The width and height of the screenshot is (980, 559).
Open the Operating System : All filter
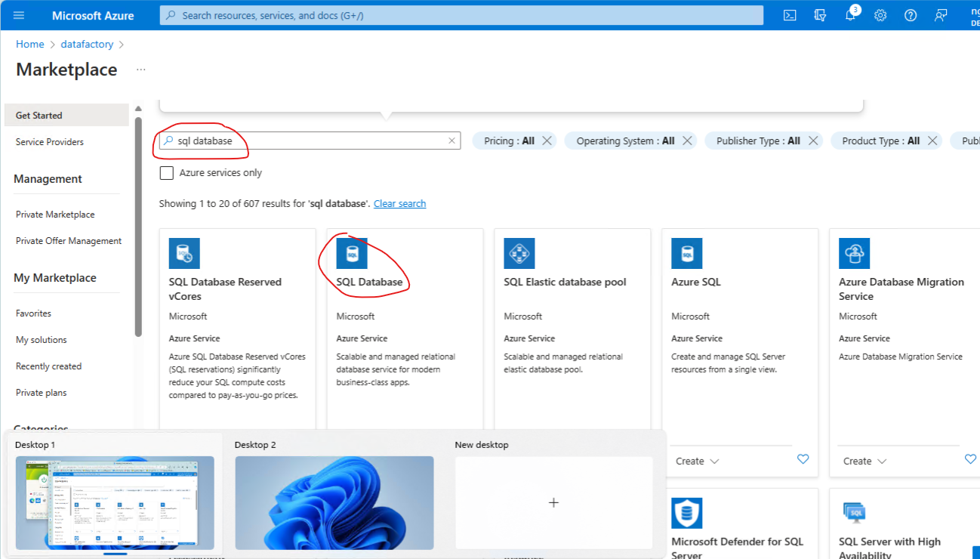click(625, 141)
